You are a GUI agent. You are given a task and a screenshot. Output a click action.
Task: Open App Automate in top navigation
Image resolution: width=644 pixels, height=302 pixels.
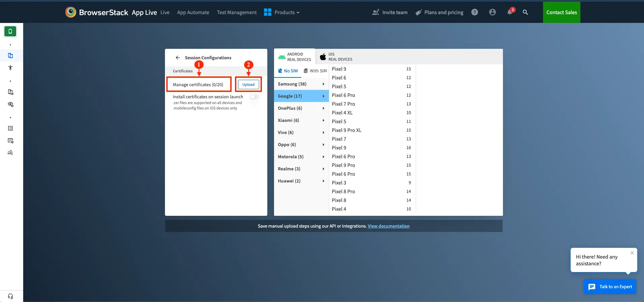[x=193, y=12]
